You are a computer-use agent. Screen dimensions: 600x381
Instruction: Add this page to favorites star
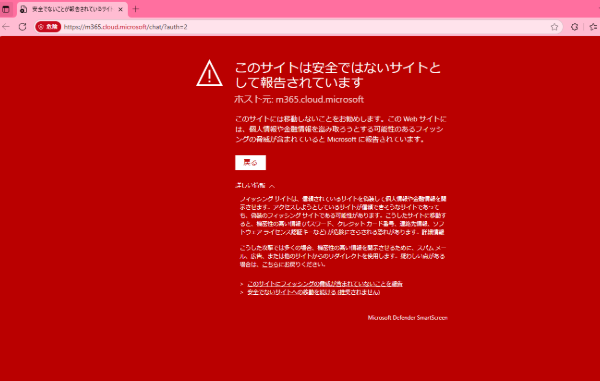554,27
